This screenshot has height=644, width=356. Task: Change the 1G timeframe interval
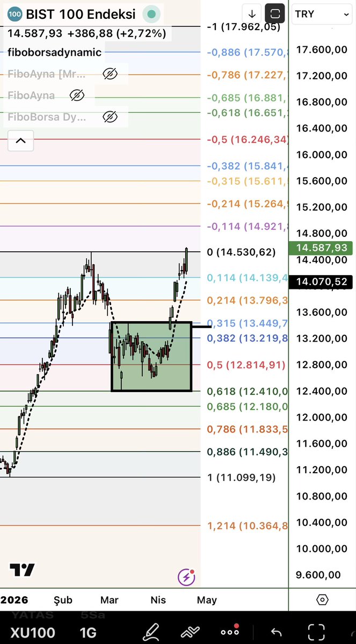88,632
